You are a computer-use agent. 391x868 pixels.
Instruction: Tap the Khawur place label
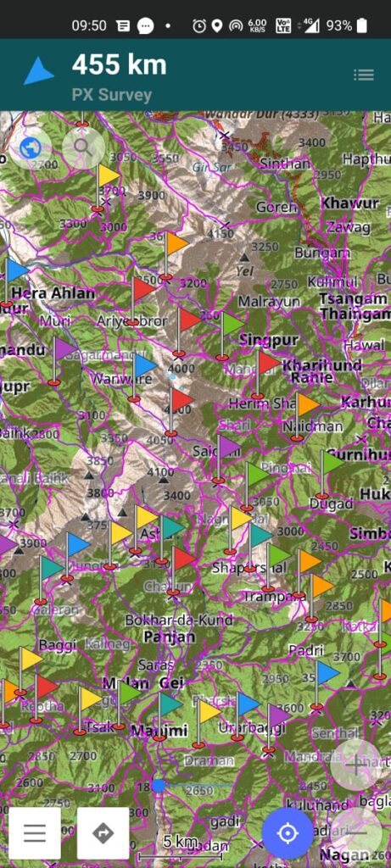[350, 203]
